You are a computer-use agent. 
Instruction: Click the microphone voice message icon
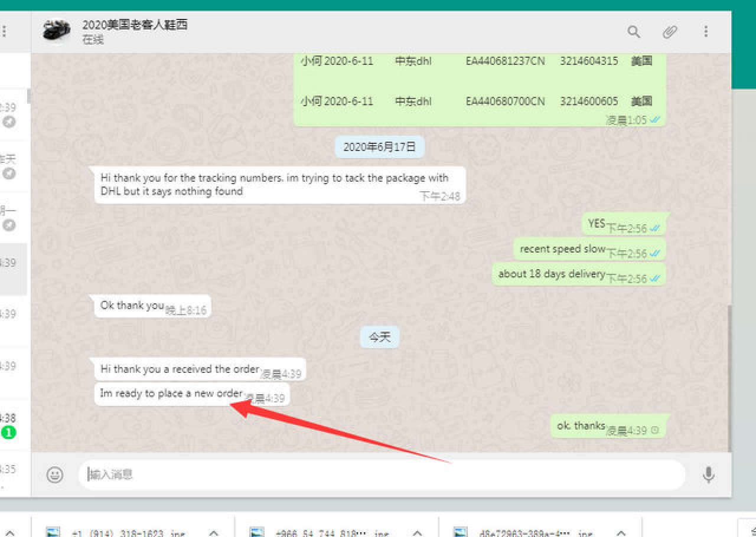pyautogui.click(x=709, y=474)
